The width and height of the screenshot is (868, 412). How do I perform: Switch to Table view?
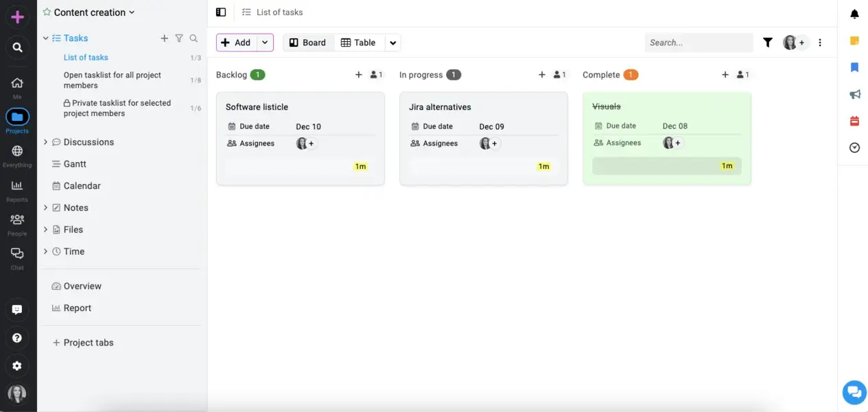click(358, 43)
